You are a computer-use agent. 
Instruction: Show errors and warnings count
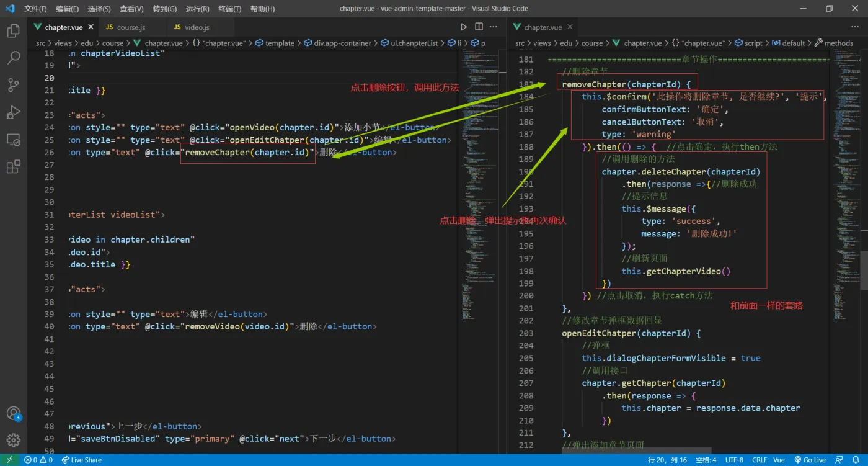tap(38, 460)
